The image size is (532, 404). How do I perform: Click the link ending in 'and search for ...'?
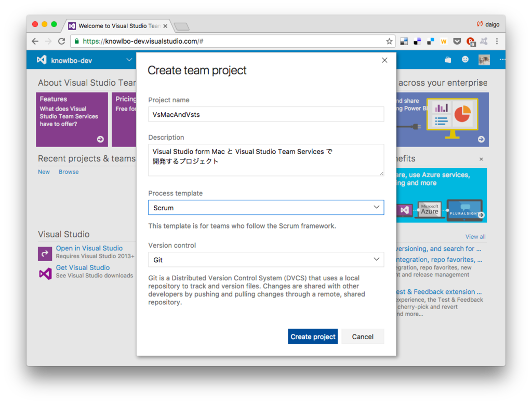coord(438,249)
